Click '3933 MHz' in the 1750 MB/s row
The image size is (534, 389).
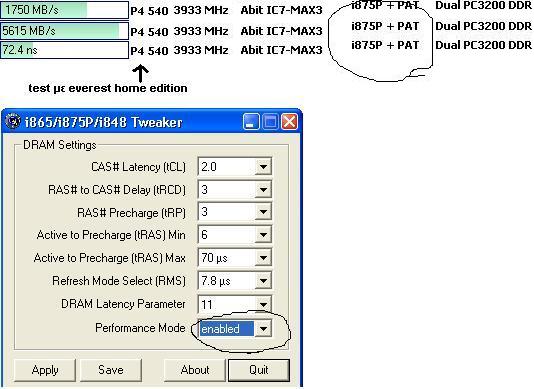[201, 10]
